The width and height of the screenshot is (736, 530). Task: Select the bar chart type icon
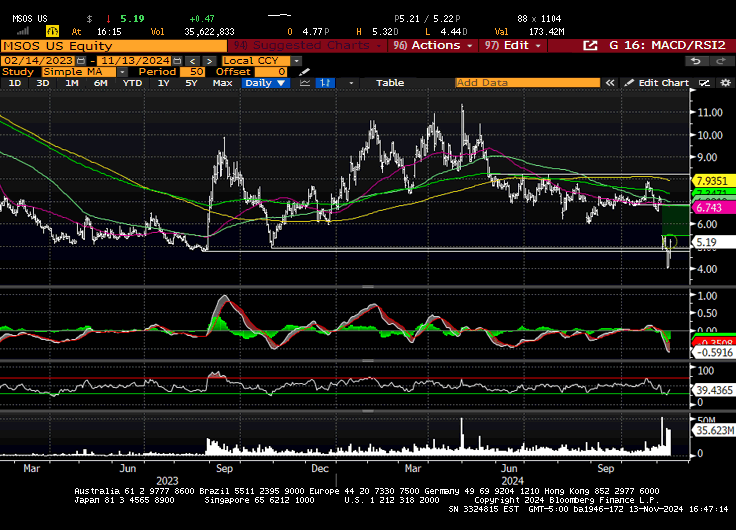coord(325,83)
